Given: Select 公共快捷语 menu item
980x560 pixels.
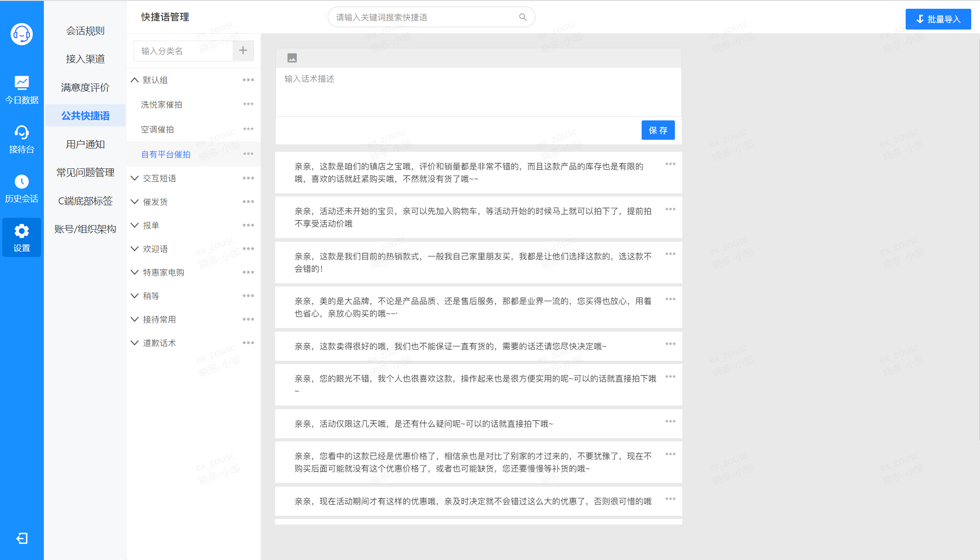Looking at the screenshot, I should click(x=85, y=116).
